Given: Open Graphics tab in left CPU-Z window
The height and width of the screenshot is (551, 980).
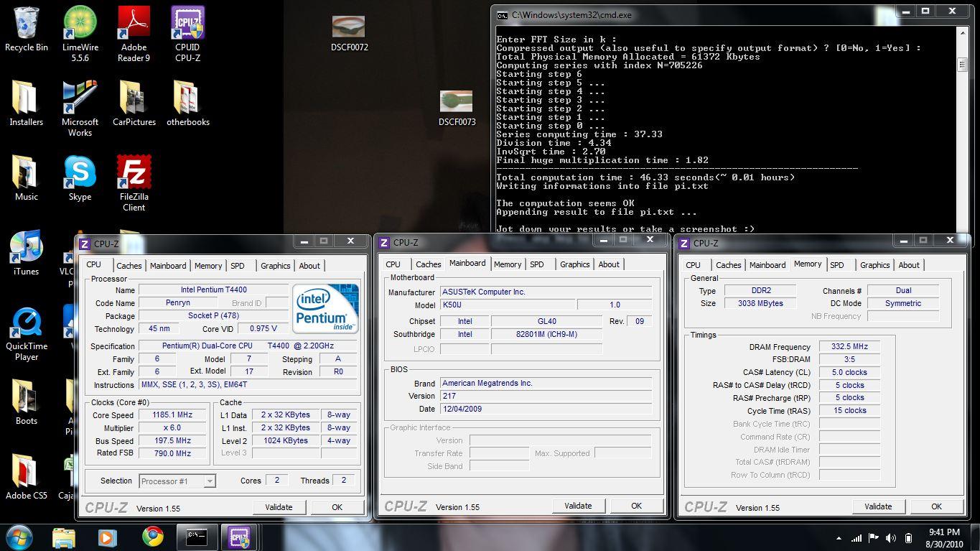Looking at the screenshot, I should 276,266.
